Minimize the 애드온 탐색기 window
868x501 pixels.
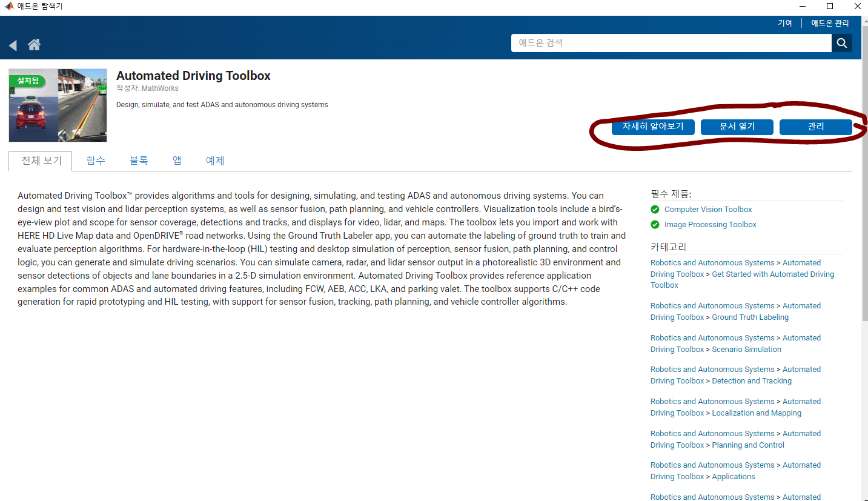[x=803, y=7]
